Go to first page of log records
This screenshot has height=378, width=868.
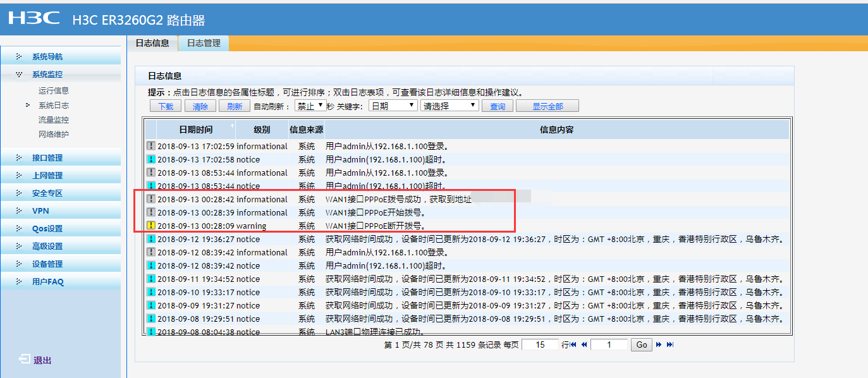[573, 344]
